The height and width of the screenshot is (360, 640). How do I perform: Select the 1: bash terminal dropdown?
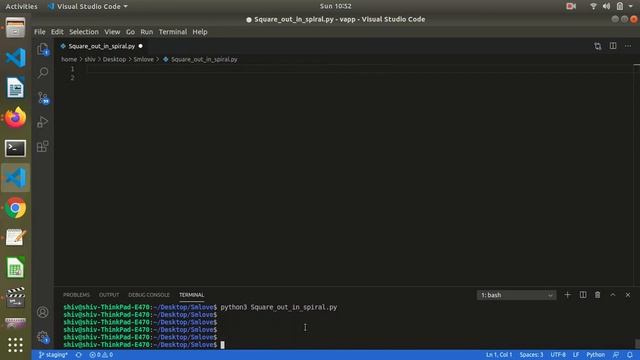coord(516,295)
